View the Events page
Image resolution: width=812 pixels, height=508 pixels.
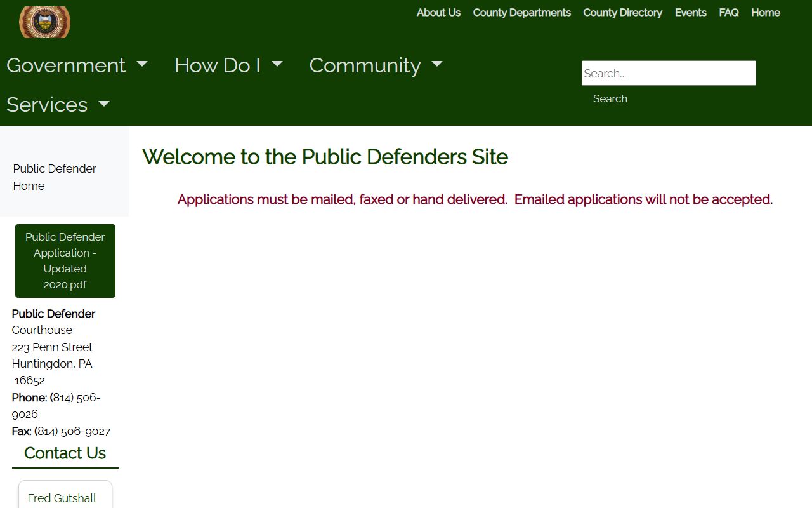690,13
